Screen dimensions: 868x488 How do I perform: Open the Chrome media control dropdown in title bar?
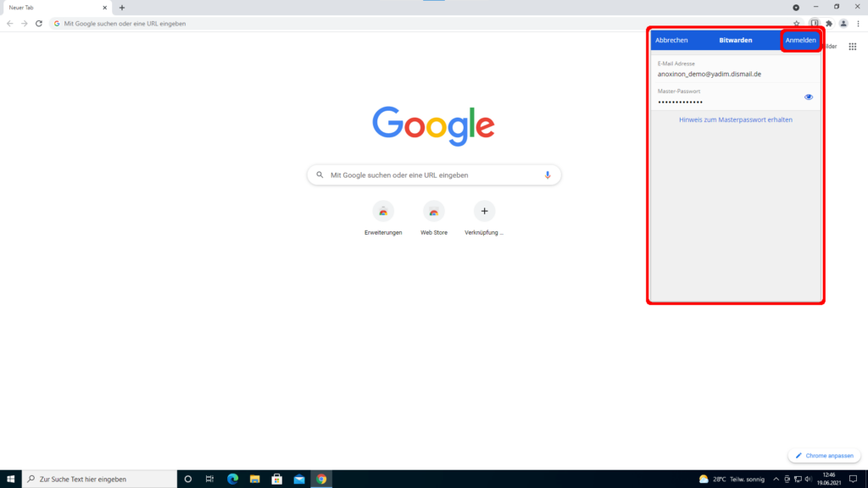click(796, 8)
